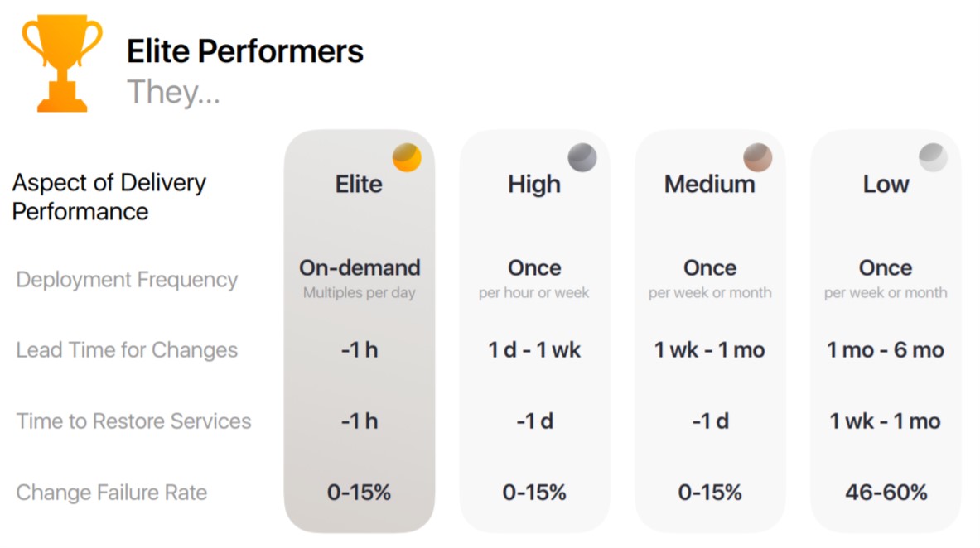This screenshot has height=548, width=980.
Task: Click the Change Failure Rate label
Action: point(111,493)
